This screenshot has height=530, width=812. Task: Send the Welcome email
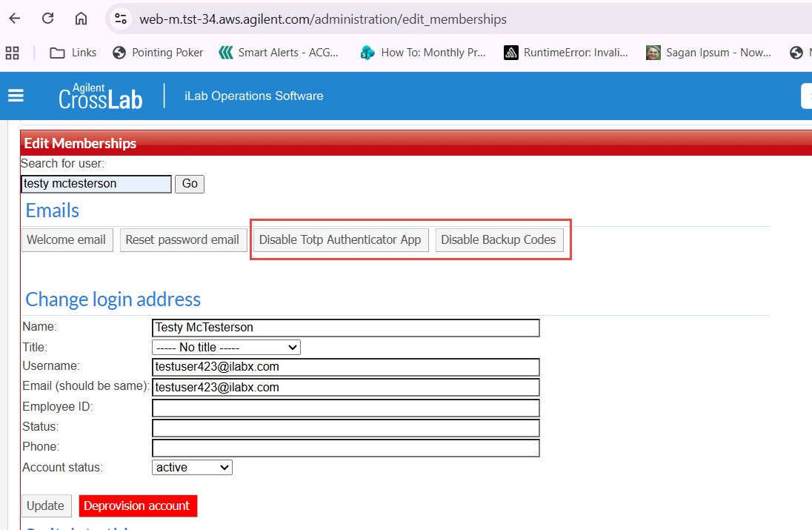click(67, 240)
